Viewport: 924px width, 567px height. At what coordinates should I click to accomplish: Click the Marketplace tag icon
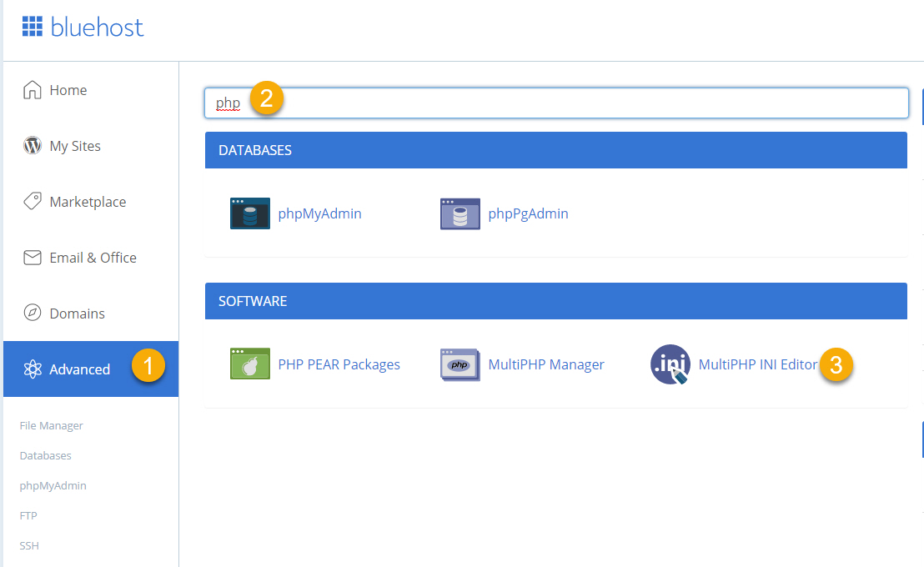(x=33, y=201)
